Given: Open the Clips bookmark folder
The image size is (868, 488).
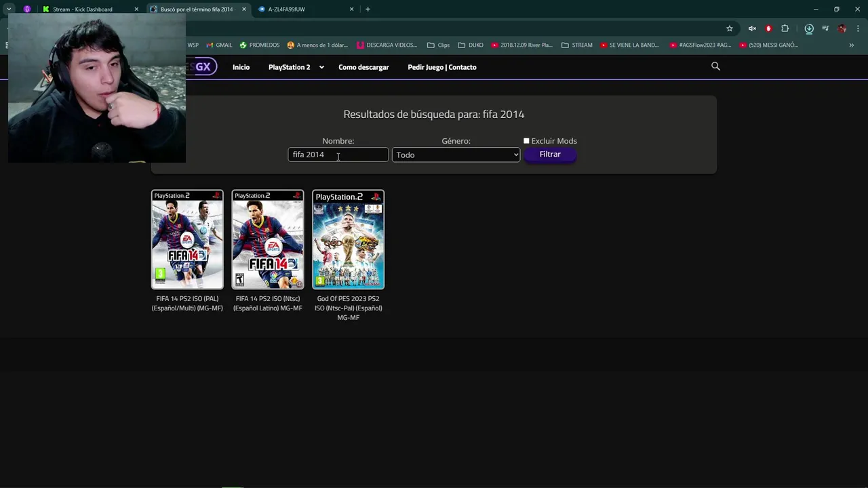Looking at the screenshot, I should 438,45.
